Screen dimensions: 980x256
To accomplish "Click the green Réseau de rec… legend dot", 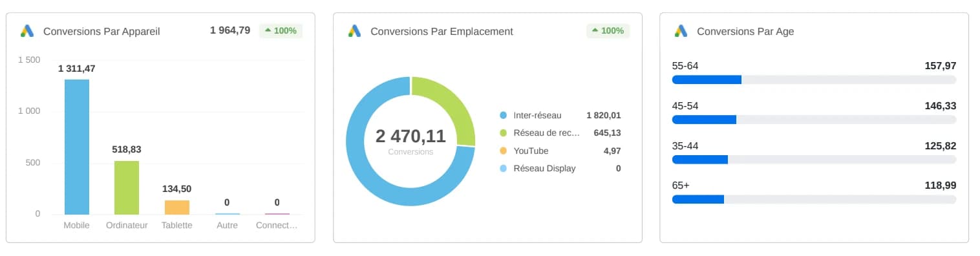I will 504,133.
